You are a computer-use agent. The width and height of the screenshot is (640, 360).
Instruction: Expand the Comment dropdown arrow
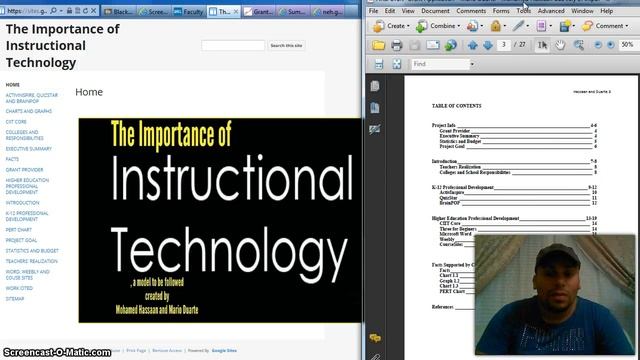click(x=627, y=26)
